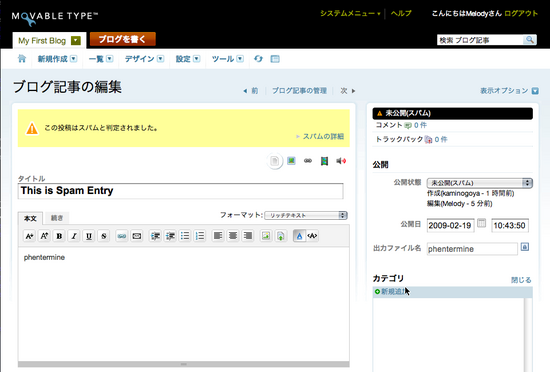Insert an email link
This screenshot has height=372, width=550.
[137, 236]
